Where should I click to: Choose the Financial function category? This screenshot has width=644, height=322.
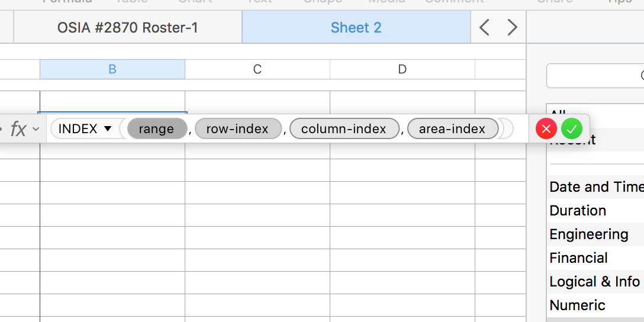(x=579, y=258)
